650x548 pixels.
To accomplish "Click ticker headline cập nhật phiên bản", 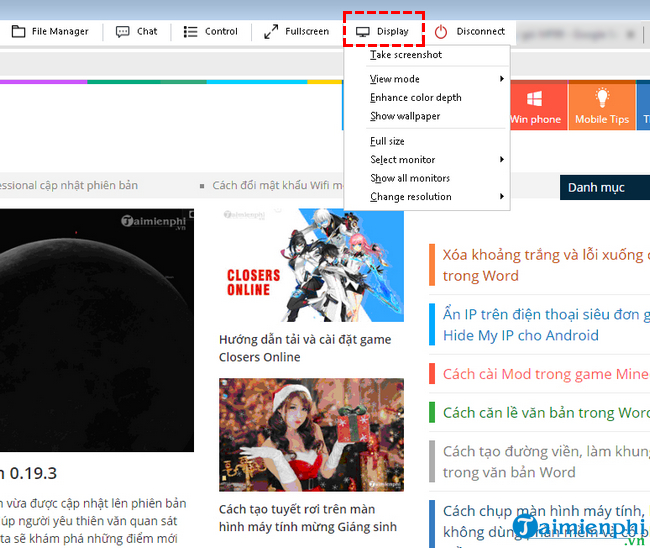I will tap(69, 185).
